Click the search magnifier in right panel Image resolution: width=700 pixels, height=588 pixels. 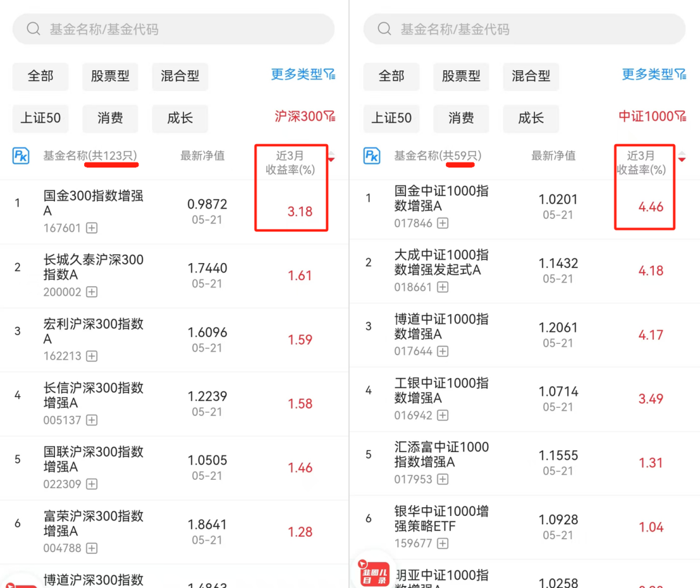tap(384, 29)
